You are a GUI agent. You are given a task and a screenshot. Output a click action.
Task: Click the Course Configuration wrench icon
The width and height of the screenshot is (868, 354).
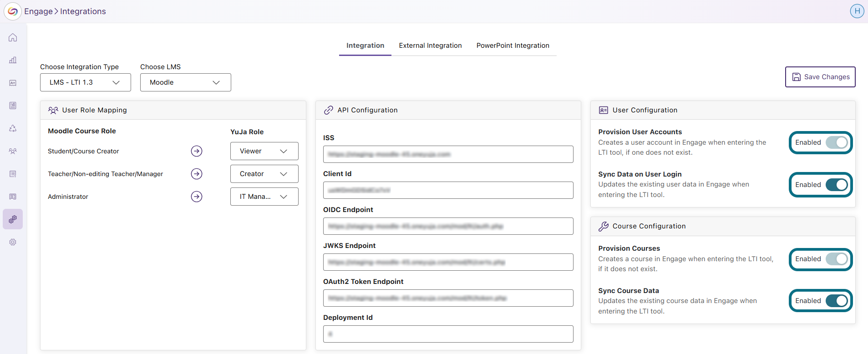coord(604,226)
